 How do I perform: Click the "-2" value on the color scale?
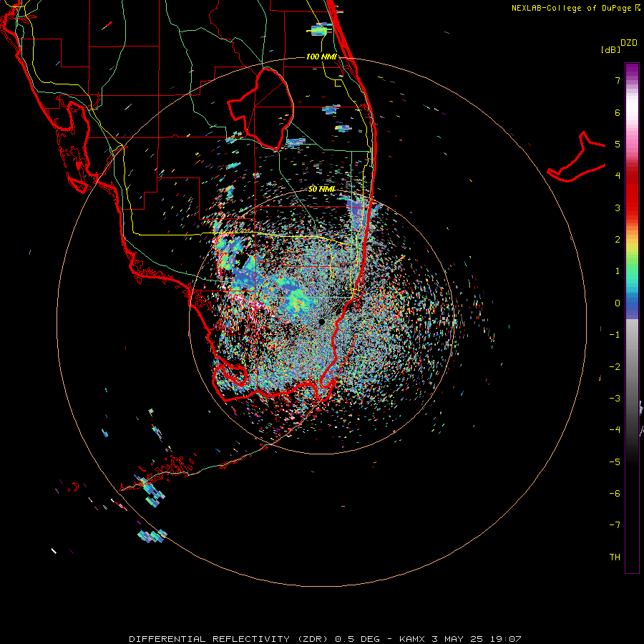(x=615, y=367)
